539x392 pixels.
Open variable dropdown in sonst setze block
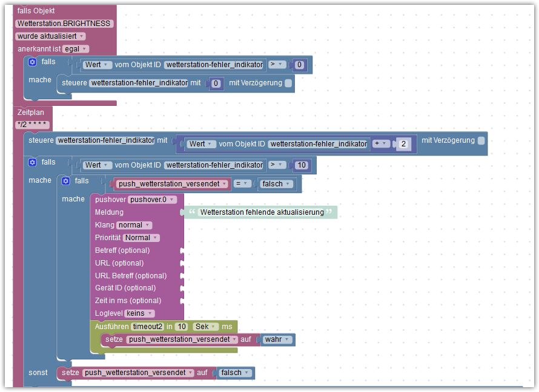[x=138, y=373]
